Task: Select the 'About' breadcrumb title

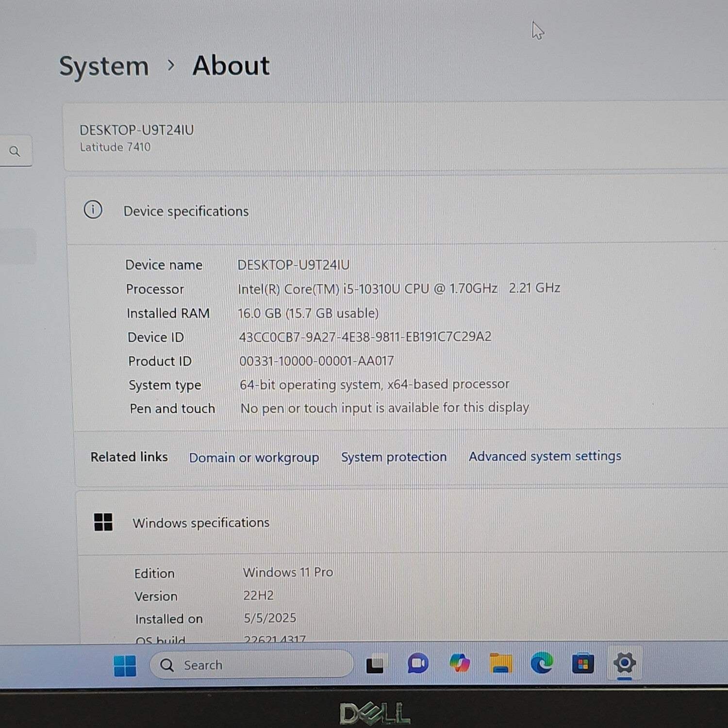Action: (231, 66)
